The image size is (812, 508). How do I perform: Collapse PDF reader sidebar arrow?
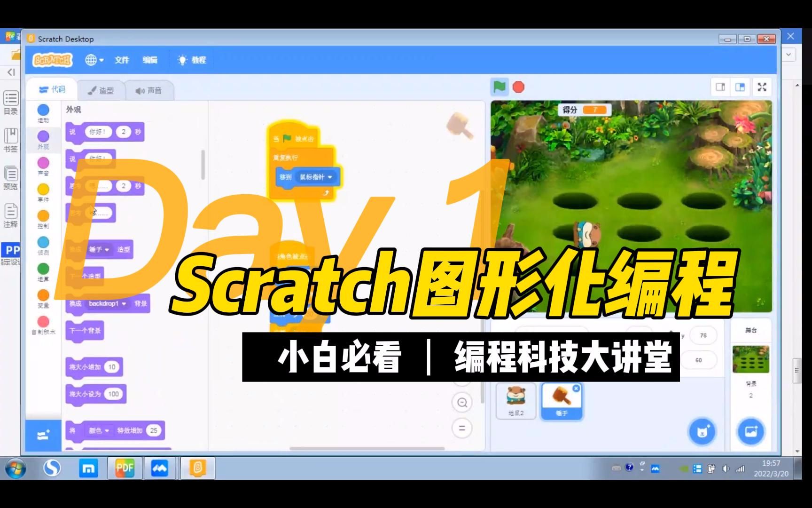[11, 72]
